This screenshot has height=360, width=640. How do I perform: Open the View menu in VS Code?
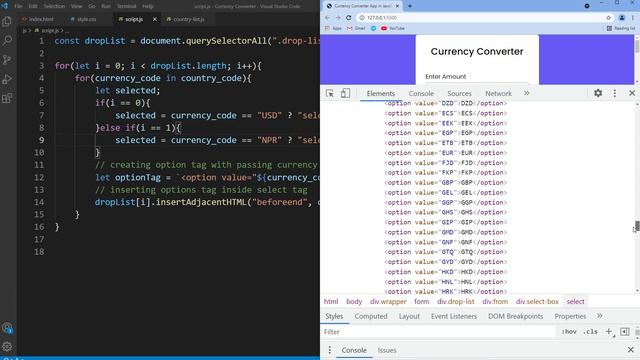[76, 6]
